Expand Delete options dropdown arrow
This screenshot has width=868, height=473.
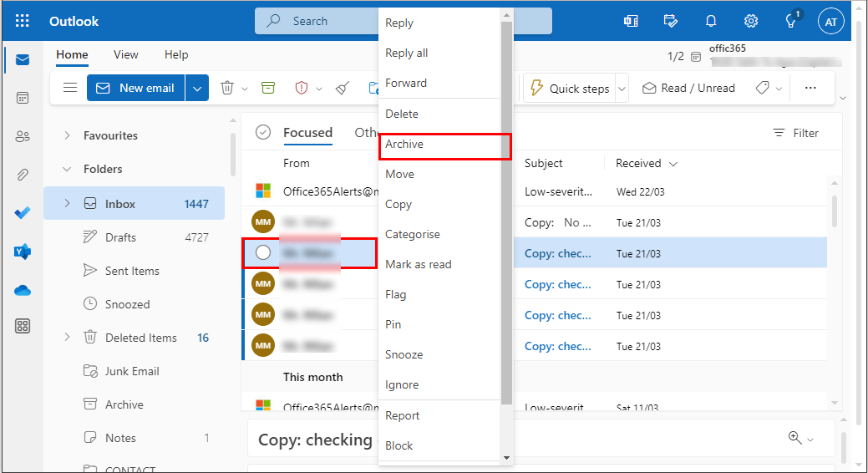(x=245, y=89)
